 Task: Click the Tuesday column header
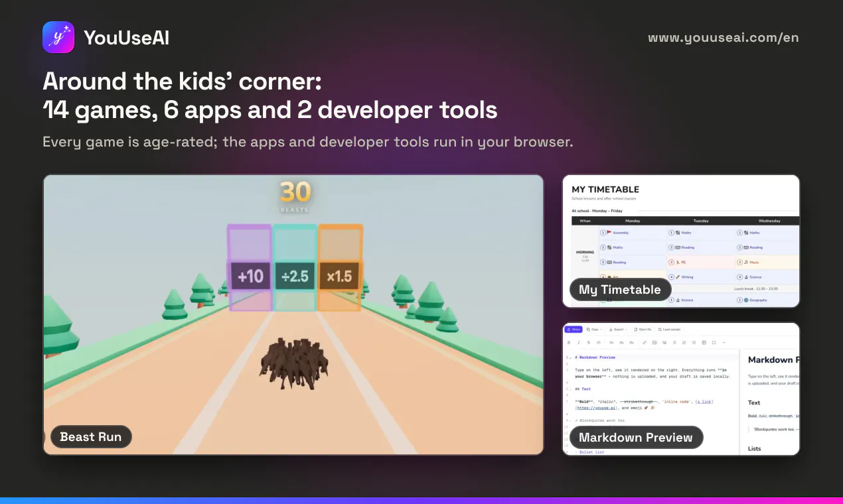[x=701, y=221]
